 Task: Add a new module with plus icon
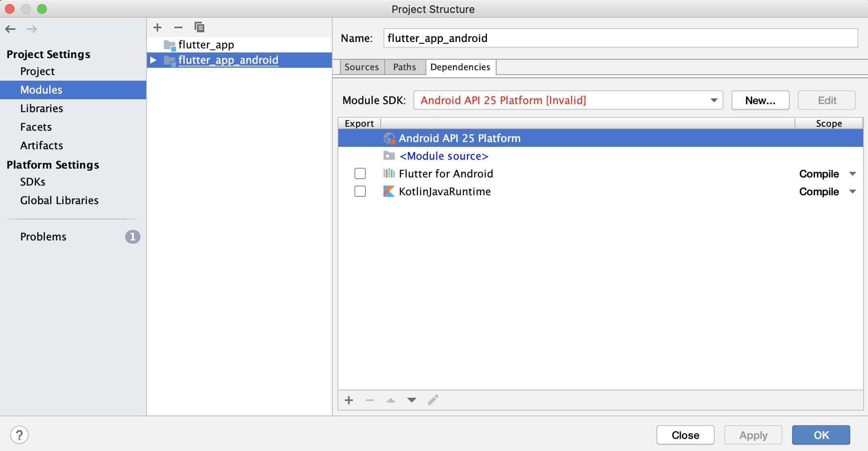pos(157,27)
